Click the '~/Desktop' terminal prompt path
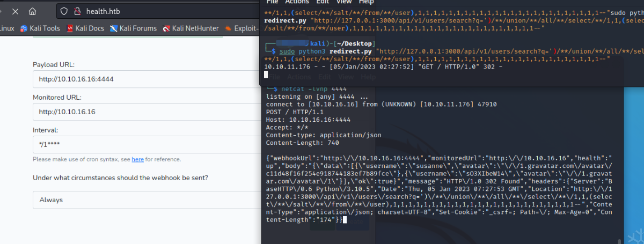Viewport: 644px width, 244px height. [355, 43]
